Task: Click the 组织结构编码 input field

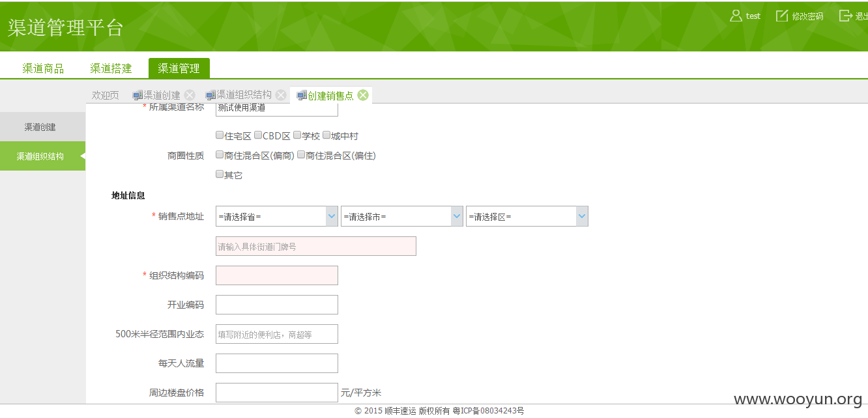Action: [x=276, y=275]
